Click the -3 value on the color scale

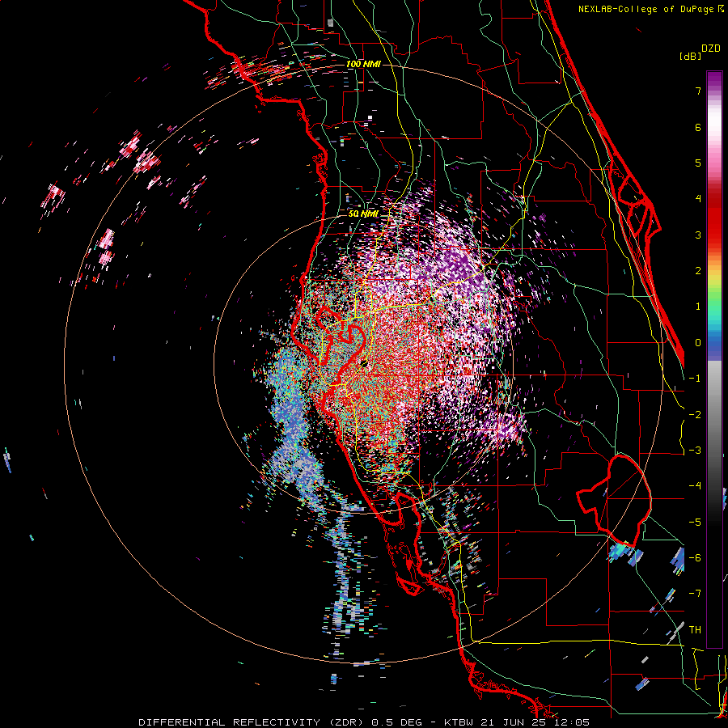pyautogui.click(x=695, y=451)
